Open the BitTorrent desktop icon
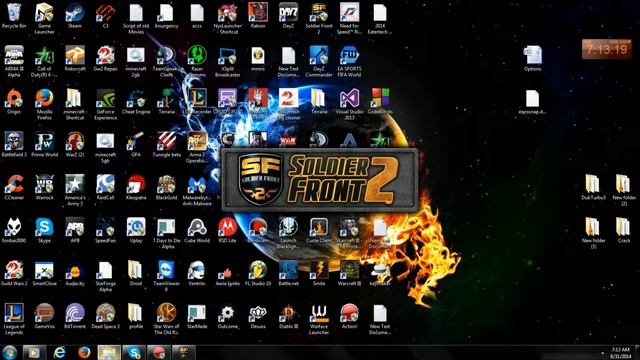The image size is (640, 360). (75, 316)
